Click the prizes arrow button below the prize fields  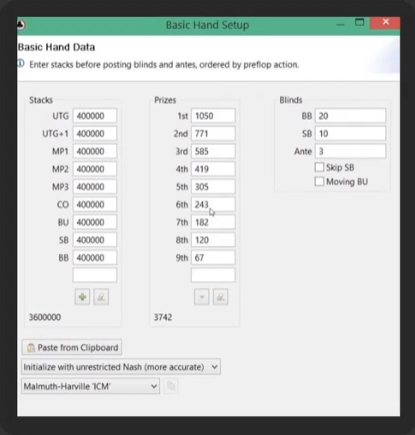tap(202, 297)
